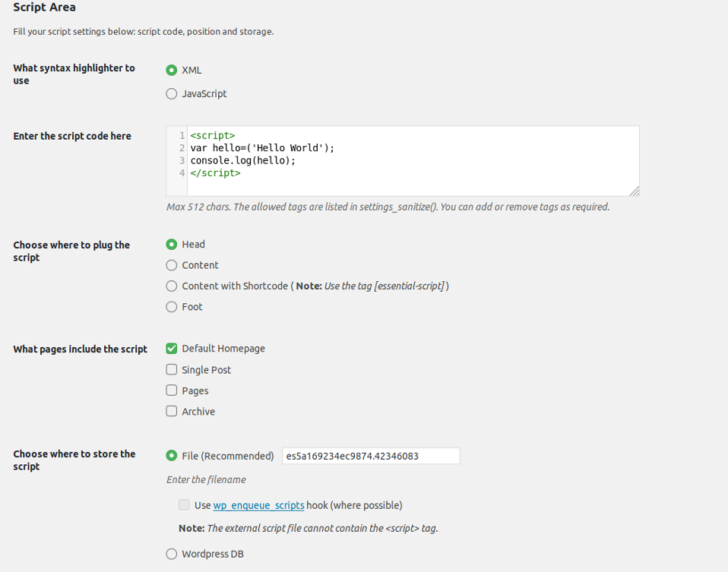Check the Archive checkbox

[x=172, y=412]
